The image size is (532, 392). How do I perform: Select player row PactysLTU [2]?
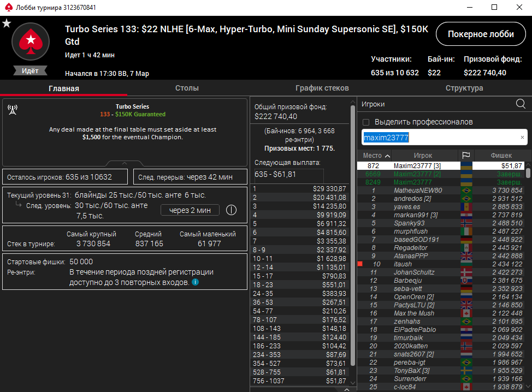(441, 305)
